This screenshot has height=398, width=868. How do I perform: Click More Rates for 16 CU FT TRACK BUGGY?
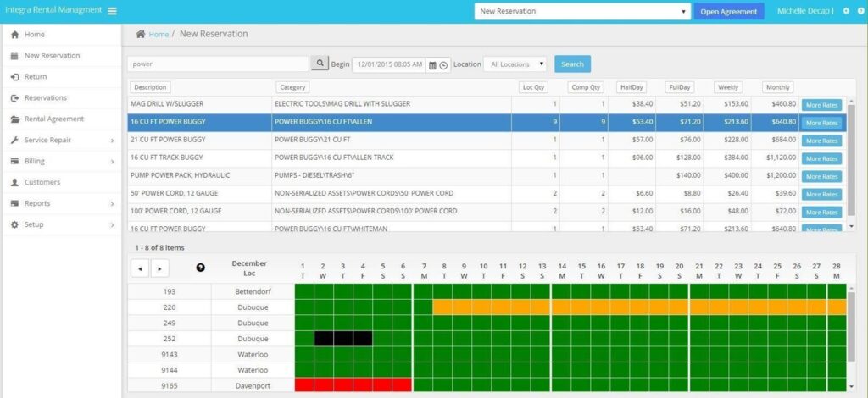tap(821, 158)
